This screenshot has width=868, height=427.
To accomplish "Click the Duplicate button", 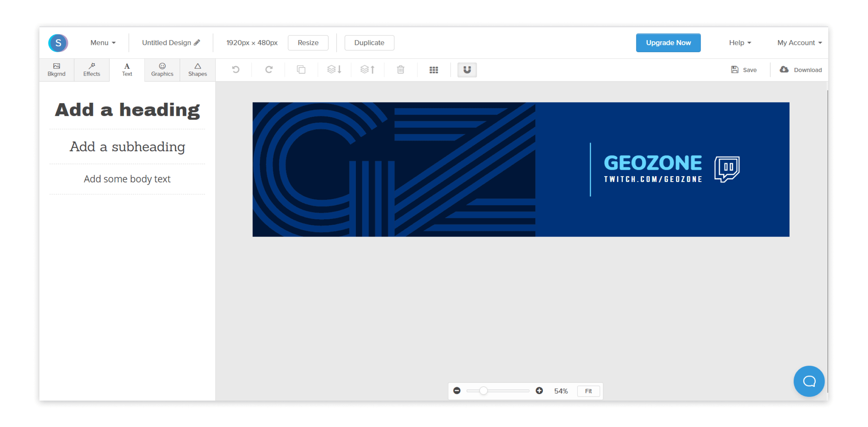I will point(369,43).
